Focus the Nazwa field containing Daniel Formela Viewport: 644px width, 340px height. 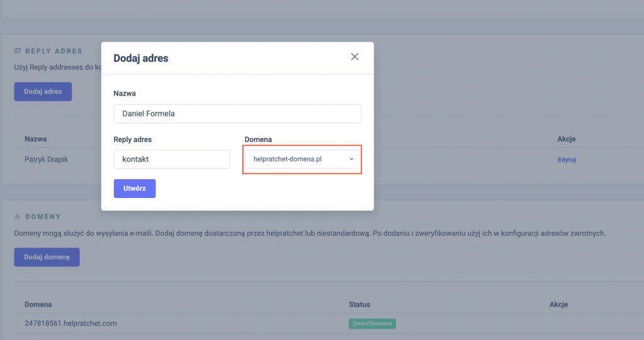click(x=237, y=114)
